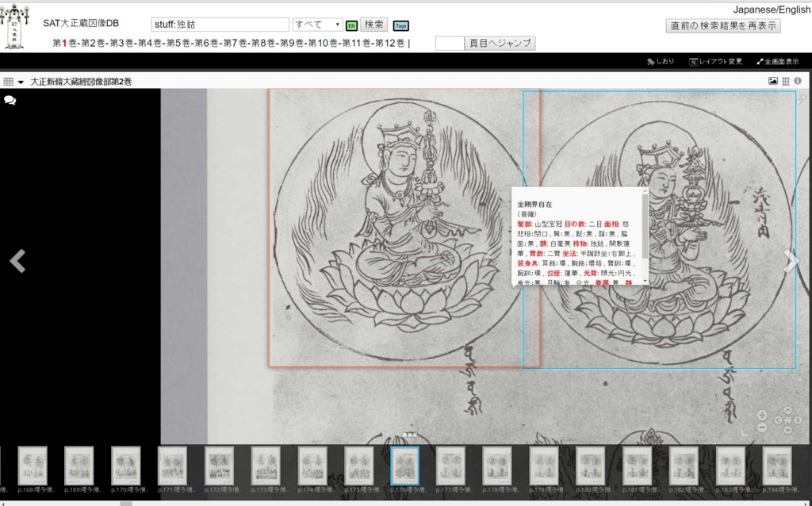Open レイアウト変更 layout change
The height and width of the screenshot is (506, 812).
716,61
